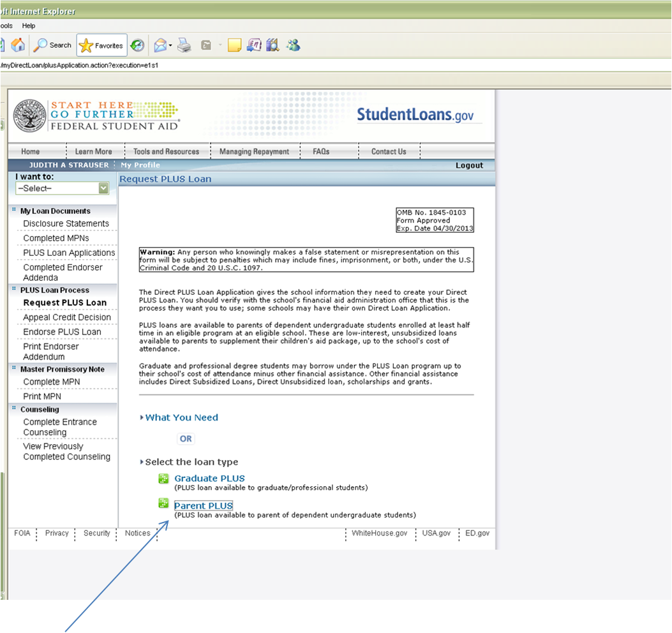The image size is (672, 633).
Task: Open Complete Entrance Counseling in the sidebar
Action: 60,428
